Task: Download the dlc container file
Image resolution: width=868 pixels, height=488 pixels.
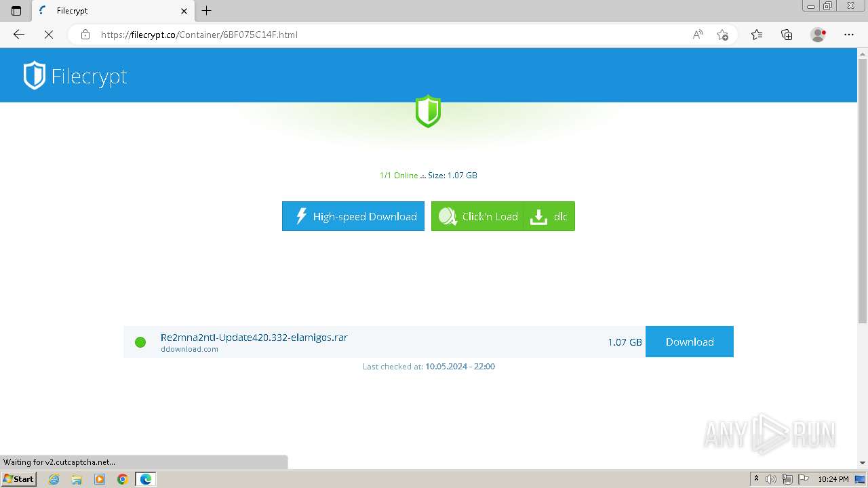Action: [549, 216]
